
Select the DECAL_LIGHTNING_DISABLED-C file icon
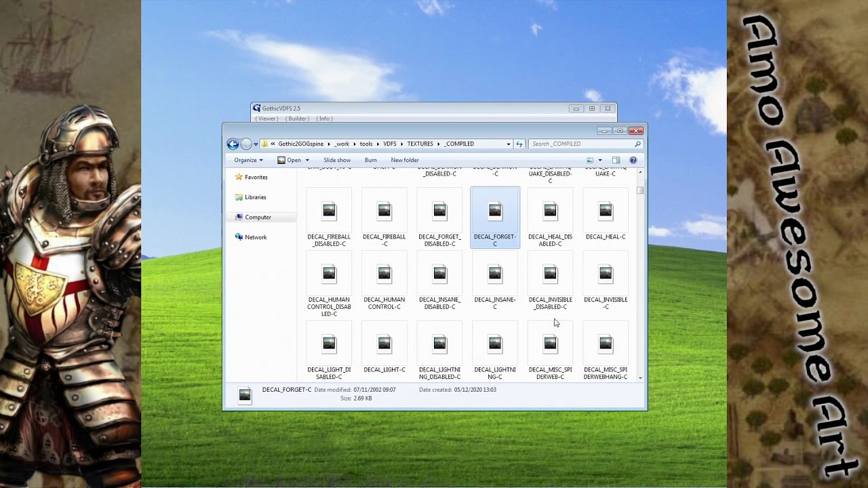point(440,344)
